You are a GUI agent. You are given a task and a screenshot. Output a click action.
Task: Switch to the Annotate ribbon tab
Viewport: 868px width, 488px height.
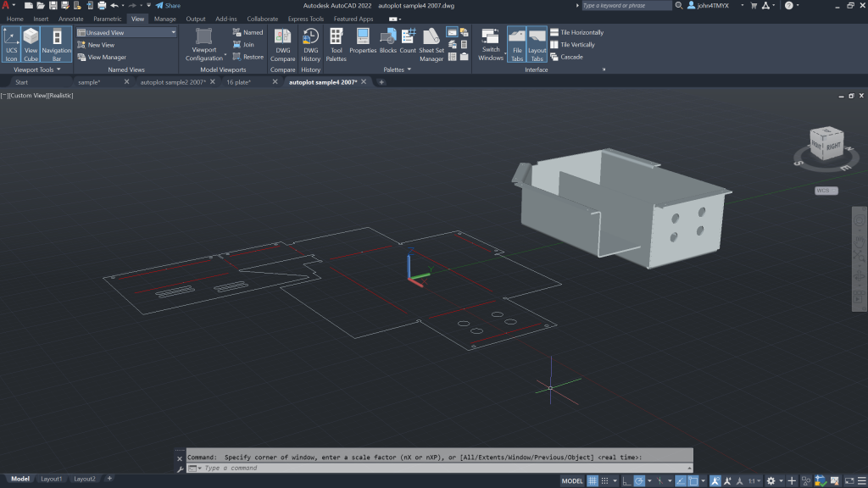pos(71,19)
